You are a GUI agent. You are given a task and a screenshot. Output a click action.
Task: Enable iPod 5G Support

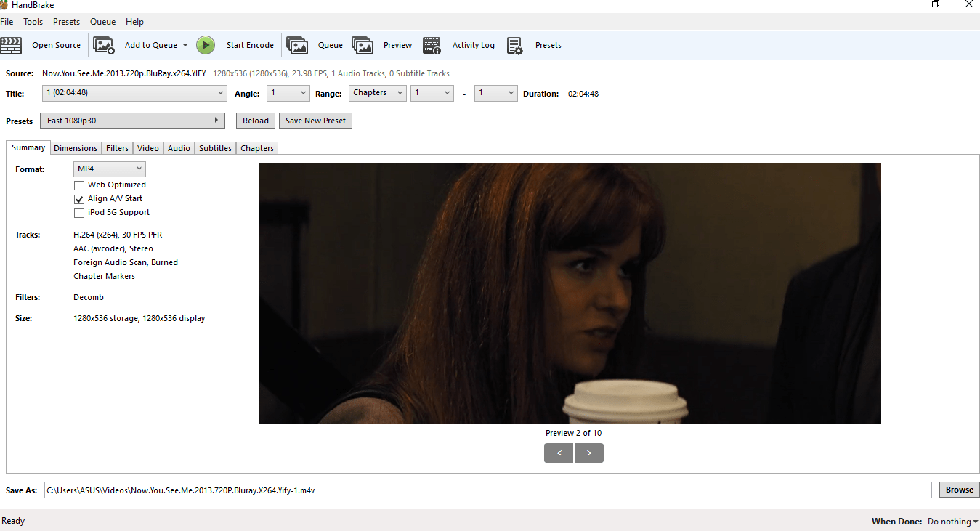79,212
